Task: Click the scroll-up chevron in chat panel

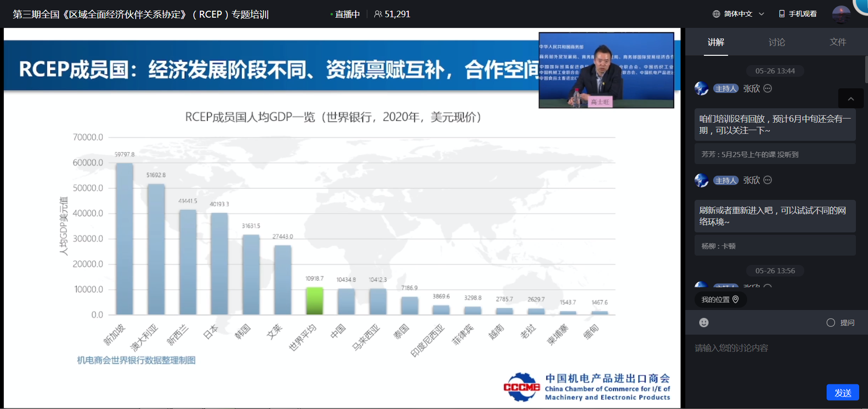Action: pos(851,99)
